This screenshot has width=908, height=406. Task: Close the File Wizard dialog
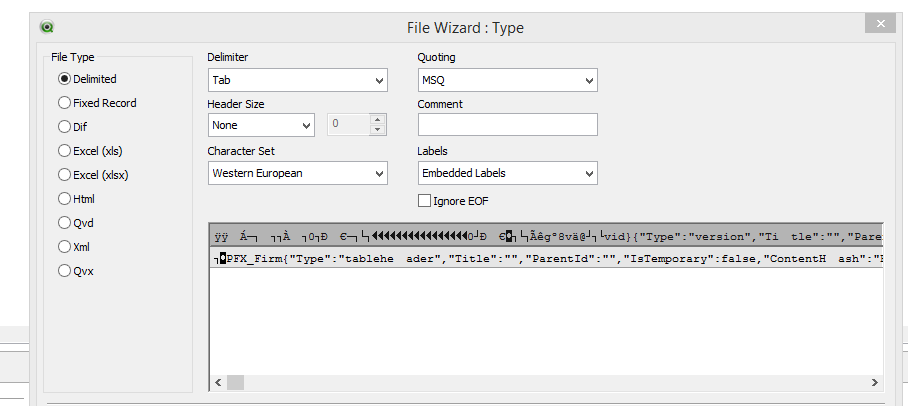click(x=879, y=24)
